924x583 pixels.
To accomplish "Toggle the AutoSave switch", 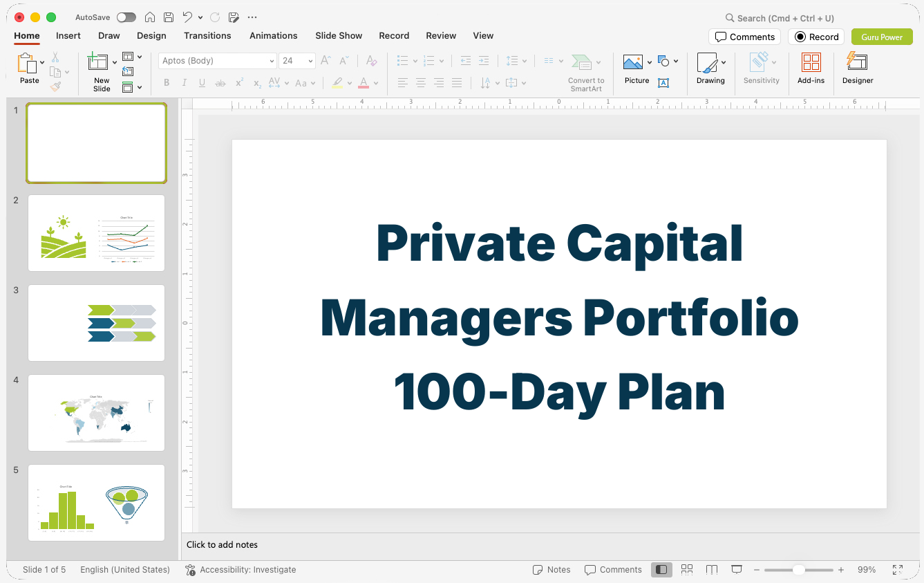I will (x=126, y=17).
